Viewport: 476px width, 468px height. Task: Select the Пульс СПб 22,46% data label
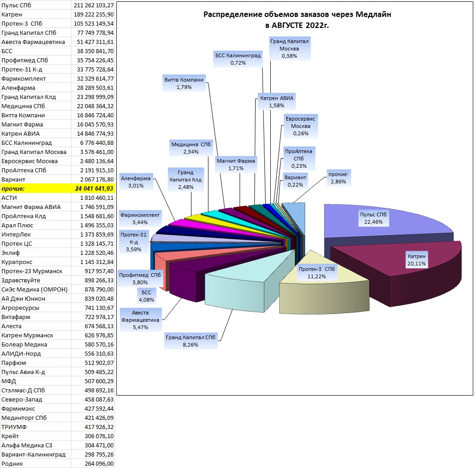[373, 218]
